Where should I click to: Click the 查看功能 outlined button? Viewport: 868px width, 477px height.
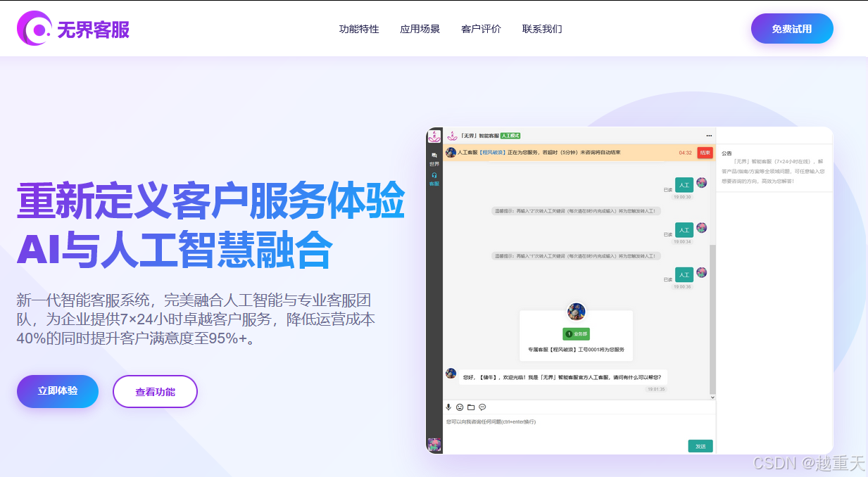(155, 392)
